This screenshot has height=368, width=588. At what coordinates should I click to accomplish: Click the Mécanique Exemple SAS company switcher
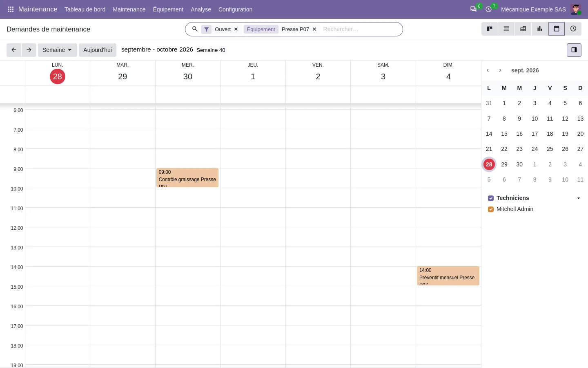(x=533, y=9)
